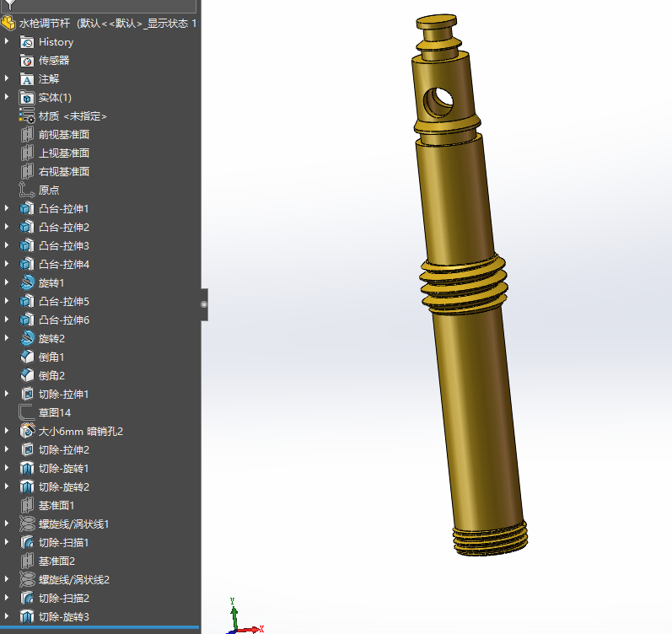Click the History folder icon

27,42
